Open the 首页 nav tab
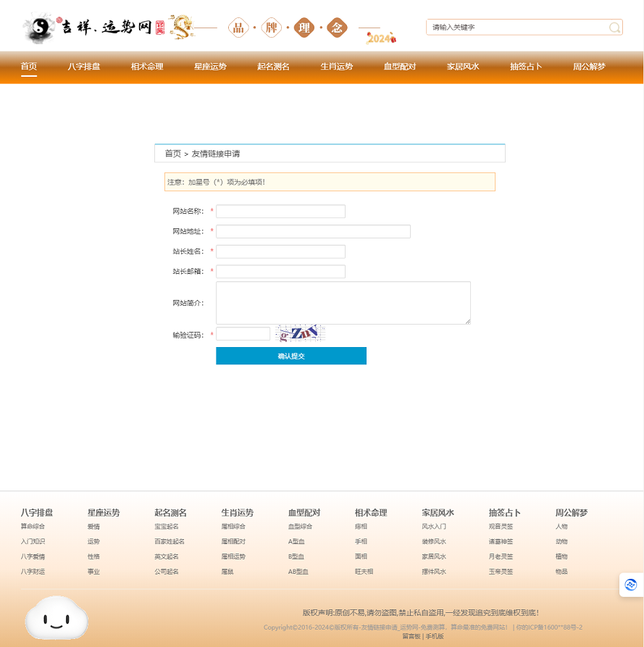This screenshot has height=647, width=644. coord(29,67)
